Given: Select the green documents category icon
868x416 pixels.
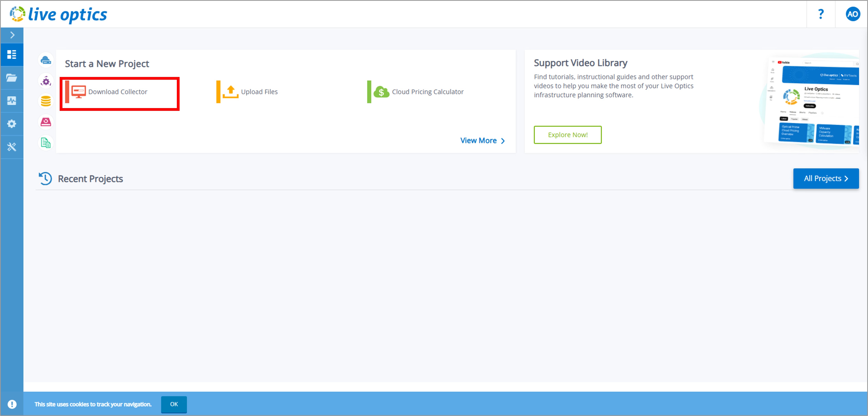Looking at the screenshot, I should [46, 143].
